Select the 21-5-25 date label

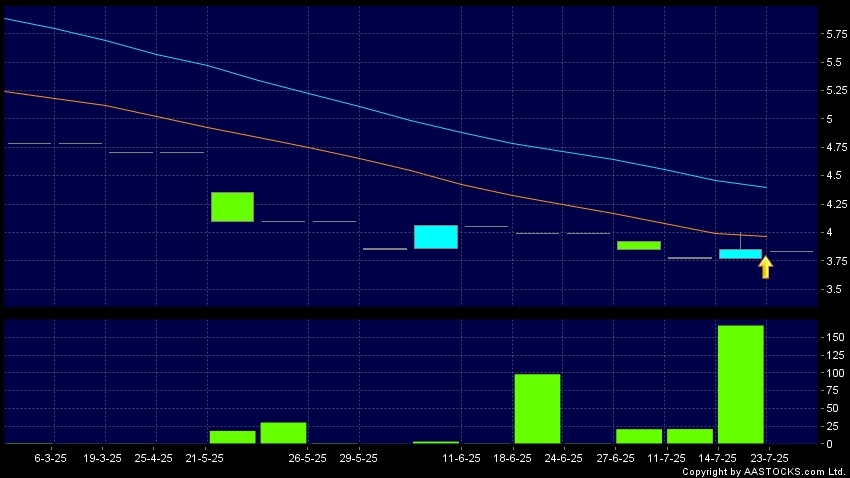[204, 458]
